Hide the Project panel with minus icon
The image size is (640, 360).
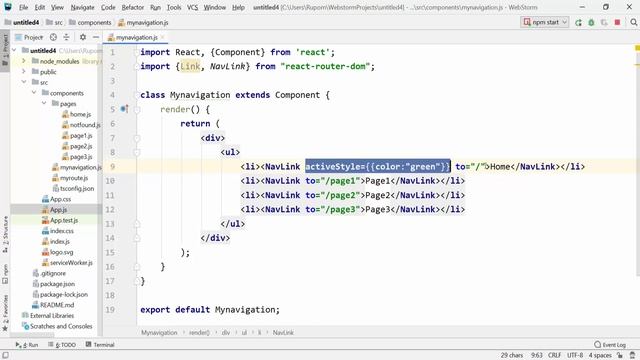coord(96,37)
